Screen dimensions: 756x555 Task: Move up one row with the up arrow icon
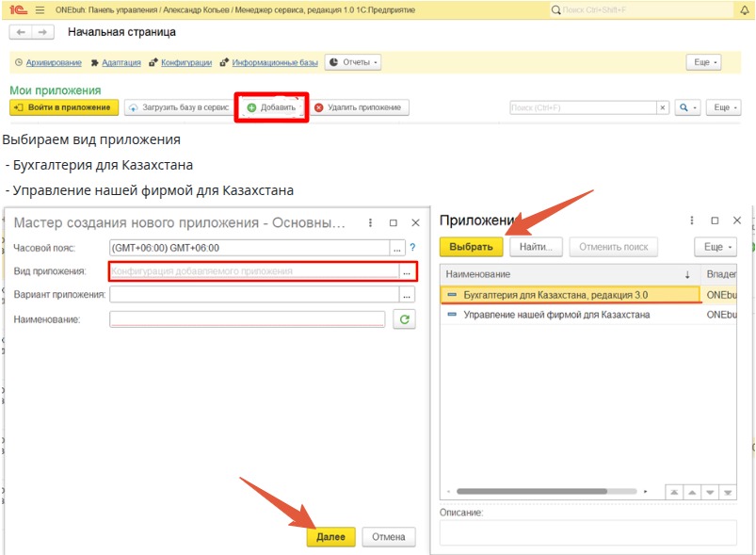[x=692, y=492]
